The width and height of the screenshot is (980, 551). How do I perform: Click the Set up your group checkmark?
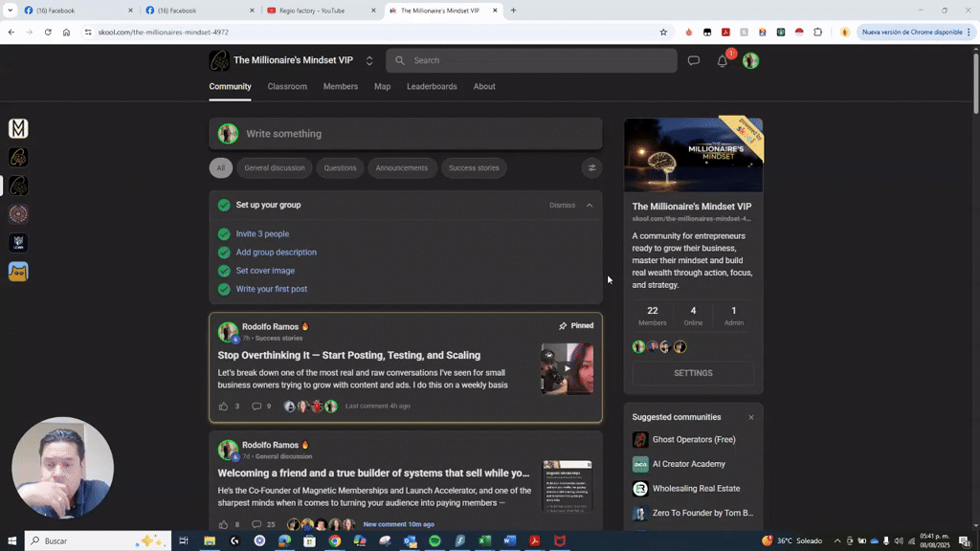[x=224, y=205]
